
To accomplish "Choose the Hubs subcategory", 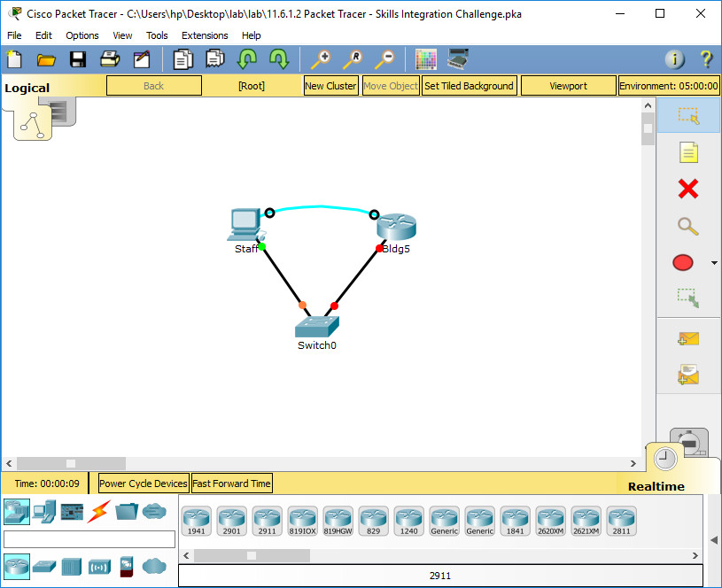I will (x=72, y=567).
